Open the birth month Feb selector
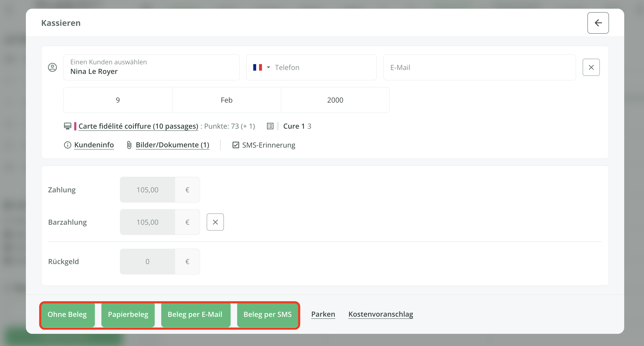This screenshot has height=346, width=644. point(226,100)
